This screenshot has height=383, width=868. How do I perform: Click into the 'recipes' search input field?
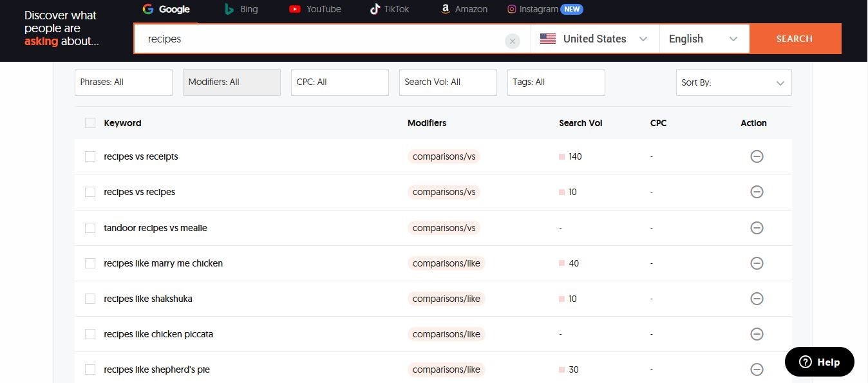point(319,39)
